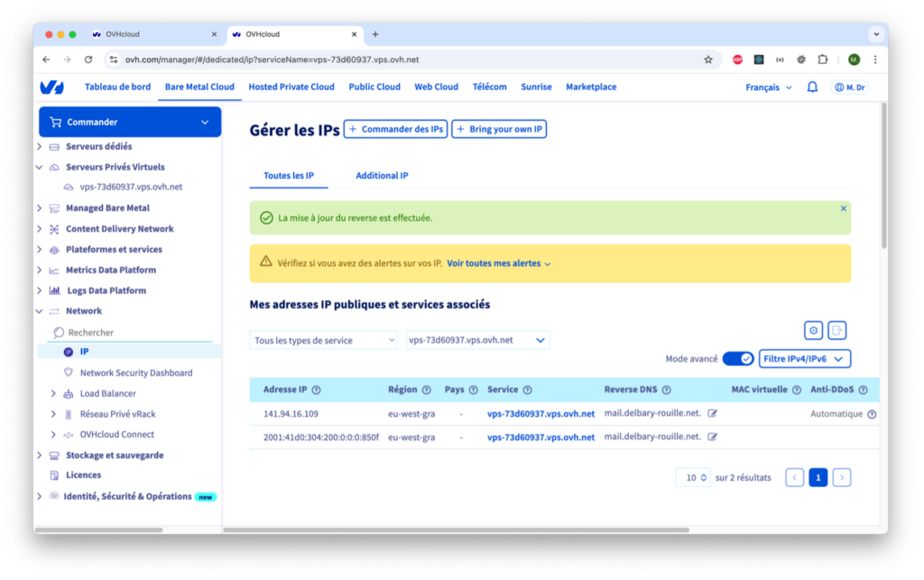Viewport: 924px width, 580px height.
Task: Select page 1 in pagination
Action: pos(818,477)
